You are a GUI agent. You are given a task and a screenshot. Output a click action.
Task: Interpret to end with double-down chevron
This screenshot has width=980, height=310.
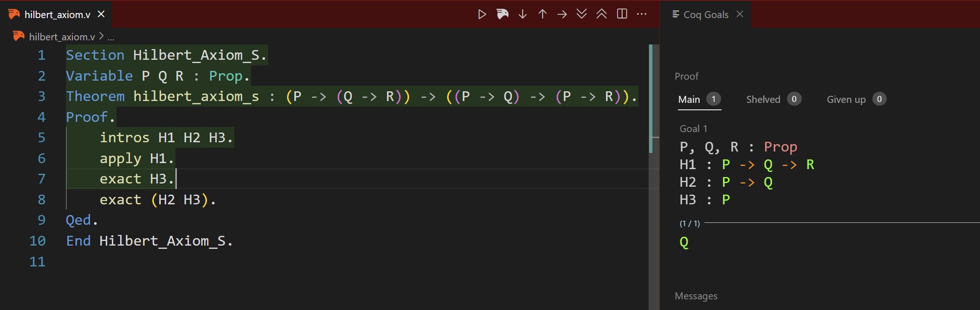click(x=581, y=14)
